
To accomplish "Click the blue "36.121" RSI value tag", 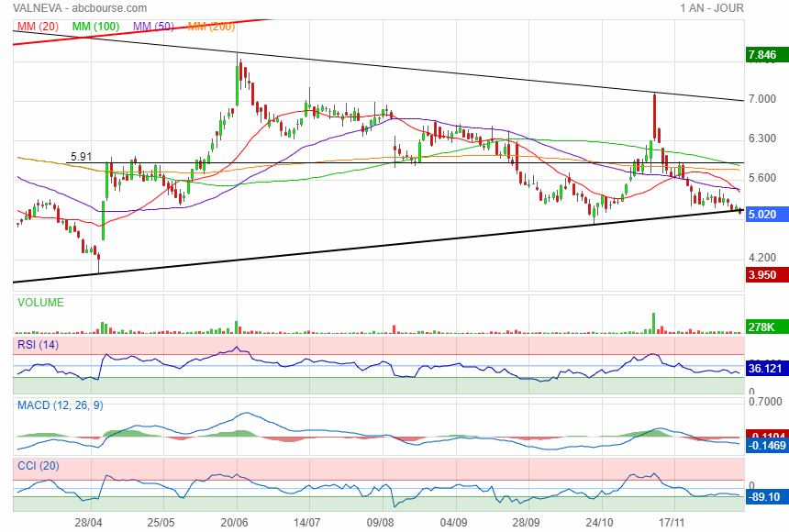I will (x=765, y=369).
